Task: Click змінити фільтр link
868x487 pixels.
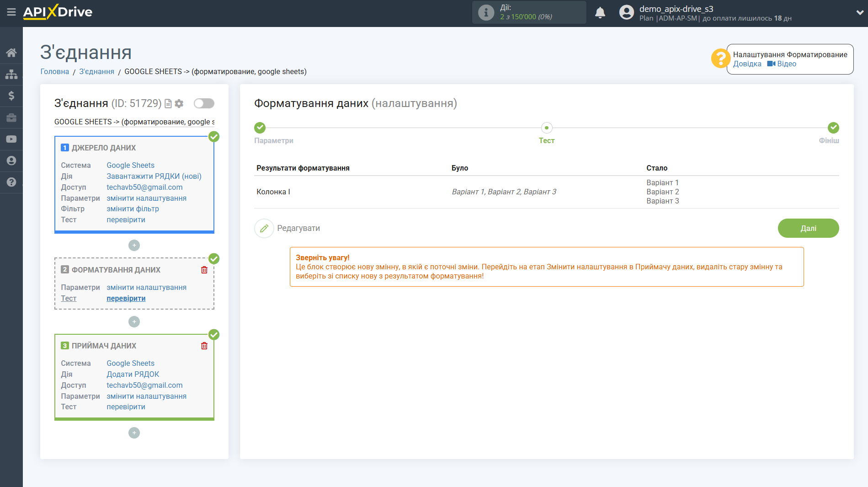Action: 133,209
